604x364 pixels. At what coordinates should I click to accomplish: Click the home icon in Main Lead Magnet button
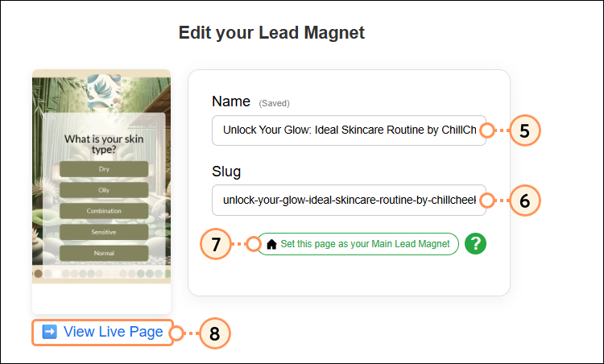271,244
